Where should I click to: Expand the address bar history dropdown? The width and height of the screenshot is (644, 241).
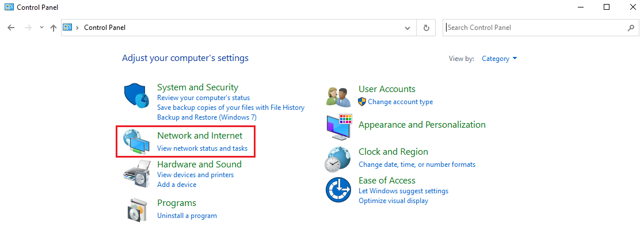tap(407, 28)
